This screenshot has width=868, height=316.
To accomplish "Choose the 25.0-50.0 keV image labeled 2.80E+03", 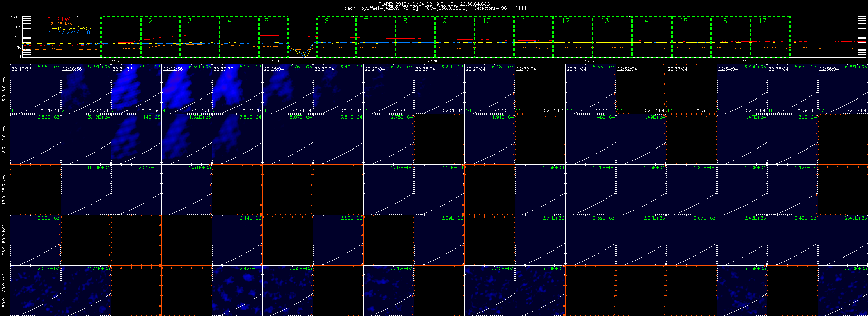I will 338,240.
